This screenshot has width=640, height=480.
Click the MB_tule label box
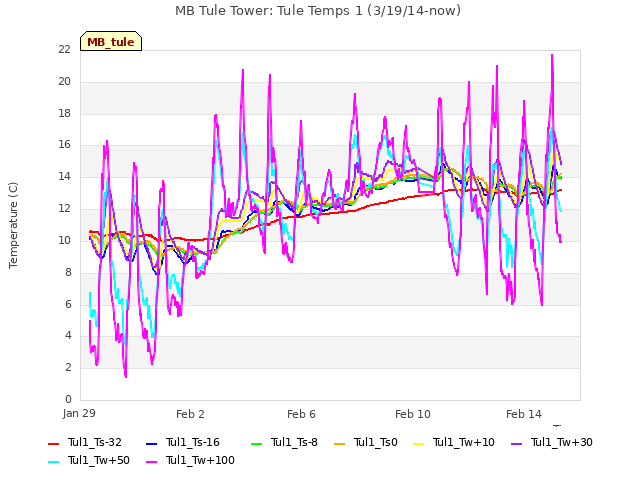pos(111,41)
